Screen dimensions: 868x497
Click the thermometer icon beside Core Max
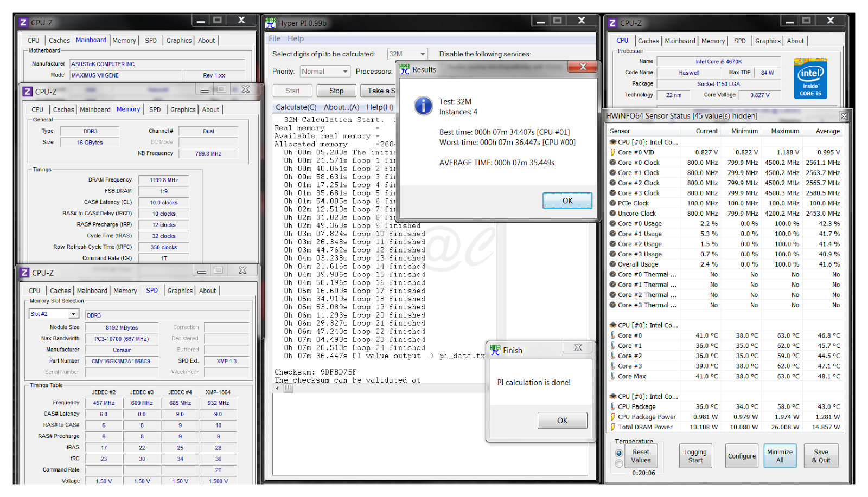click(x=613, y=376)
